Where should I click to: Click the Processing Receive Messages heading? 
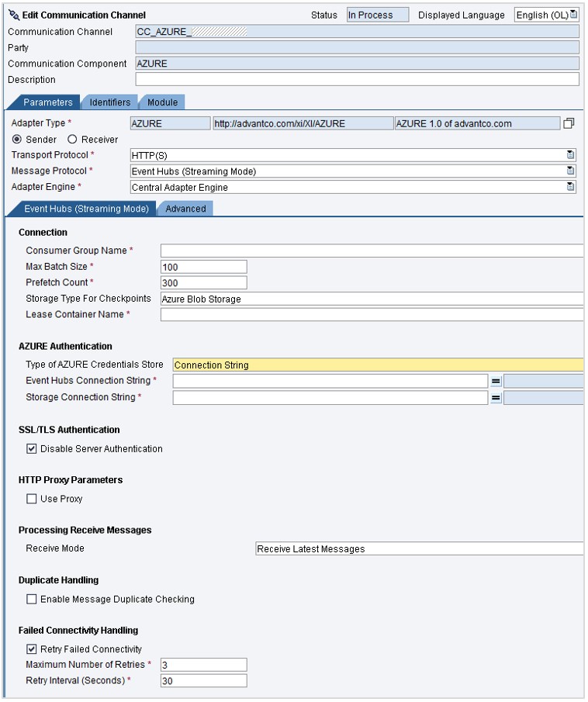pos(85,530)
